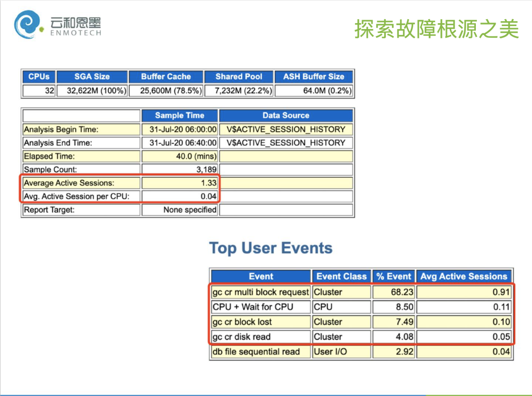This screenshot has width=532, height=396.
Task: Click the Event Class column header
Action: [341, 276]
